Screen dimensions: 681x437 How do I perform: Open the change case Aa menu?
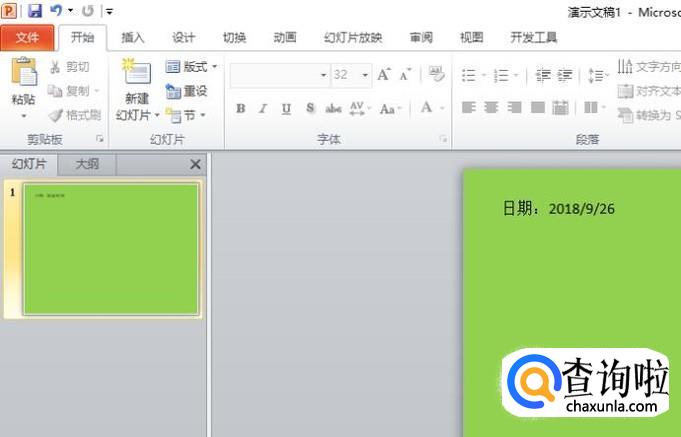point(390,108)
